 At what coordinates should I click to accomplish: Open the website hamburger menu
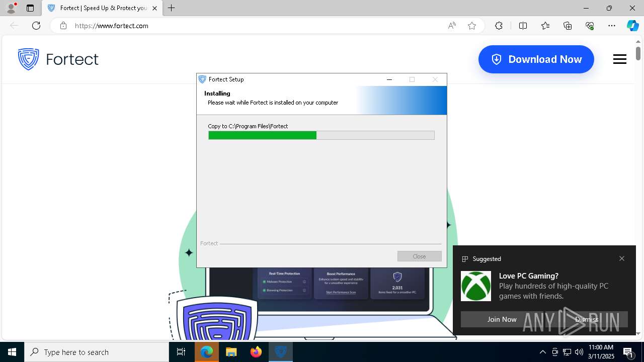pyautogui.click(x=620, y=59)
